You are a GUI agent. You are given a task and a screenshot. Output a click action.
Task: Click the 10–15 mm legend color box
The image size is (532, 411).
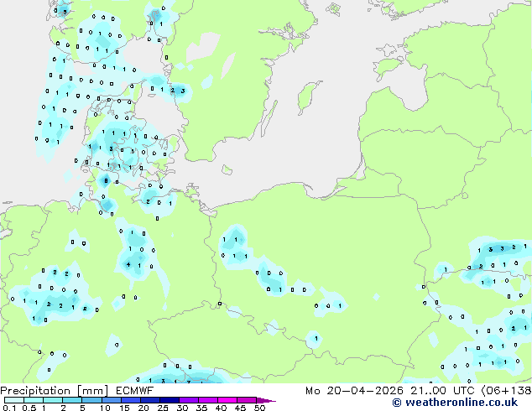click(112, 400)
